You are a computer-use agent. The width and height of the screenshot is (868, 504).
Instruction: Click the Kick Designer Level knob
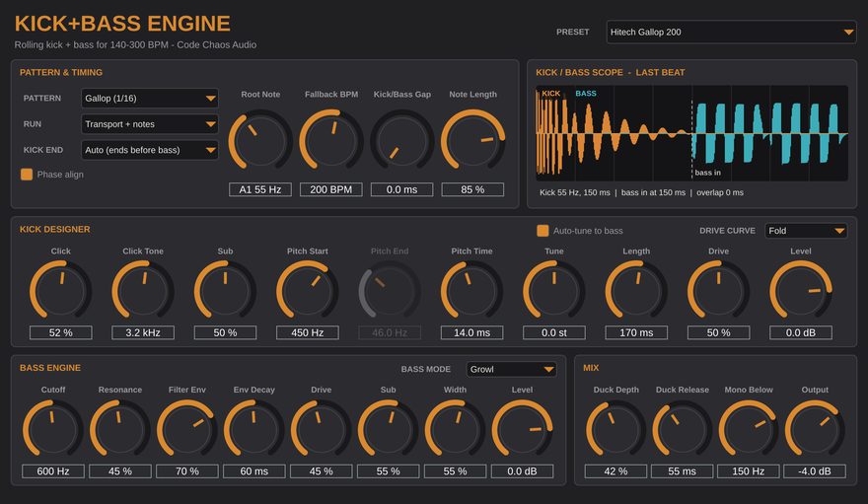click(801, 290)
